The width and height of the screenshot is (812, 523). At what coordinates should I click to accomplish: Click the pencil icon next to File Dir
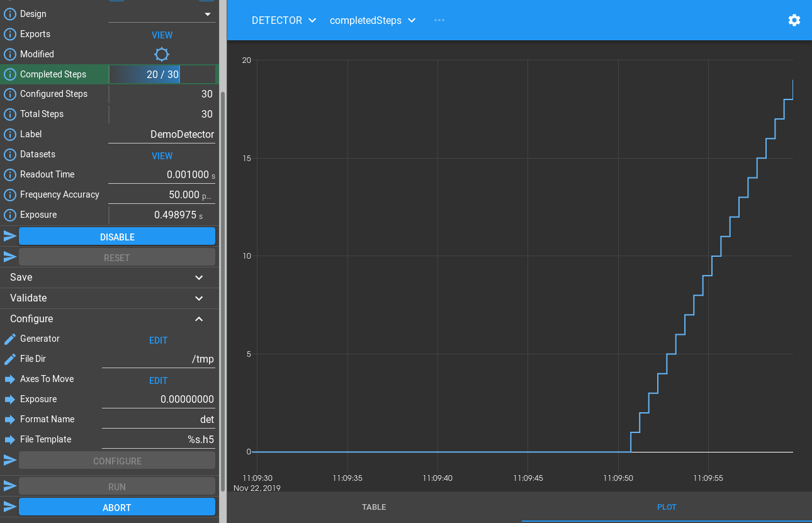(x=9, y=359)
